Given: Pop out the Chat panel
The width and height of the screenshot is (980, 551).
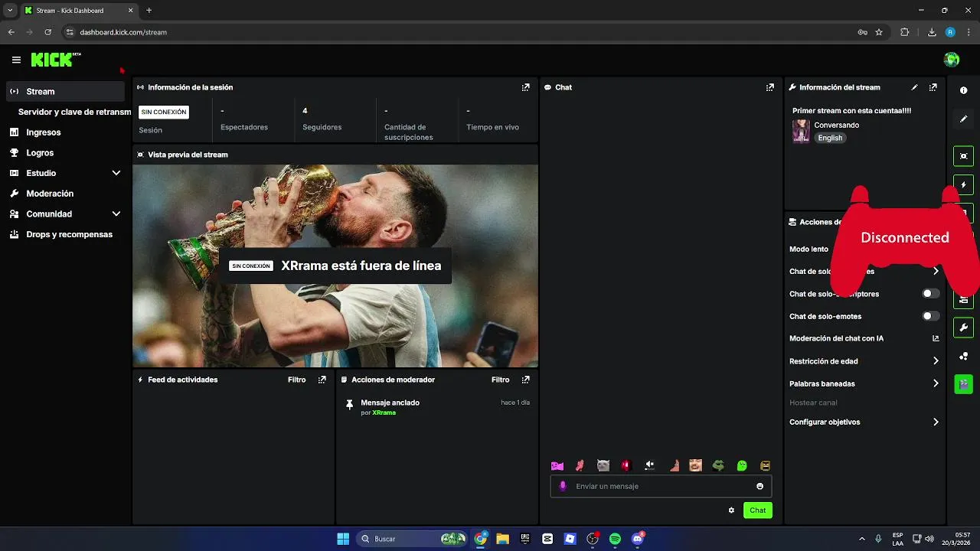Looking at the screenshot, I should [x=769, y=87].
